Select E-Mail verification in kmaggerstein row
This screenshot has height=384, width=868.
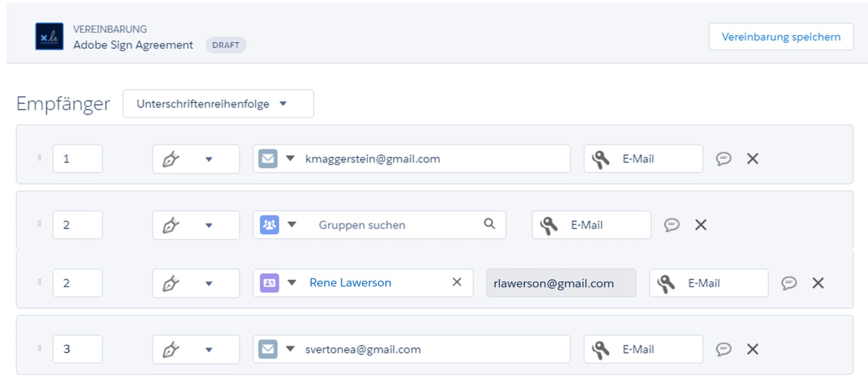pyautogui.click(x=643, y=159)
